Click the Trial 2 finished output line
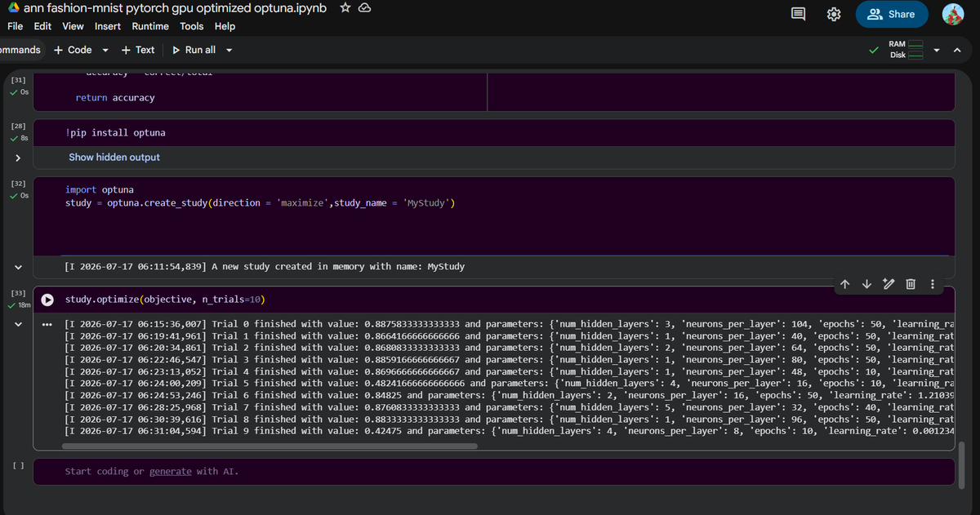Image resolution: width=980 pixels, height=515 pixels. 509,348
